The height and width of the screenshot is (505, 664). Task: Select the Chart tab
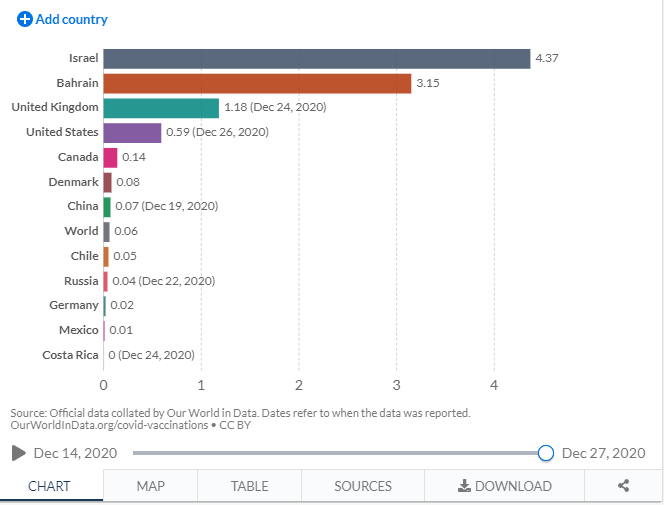(50, 486)
